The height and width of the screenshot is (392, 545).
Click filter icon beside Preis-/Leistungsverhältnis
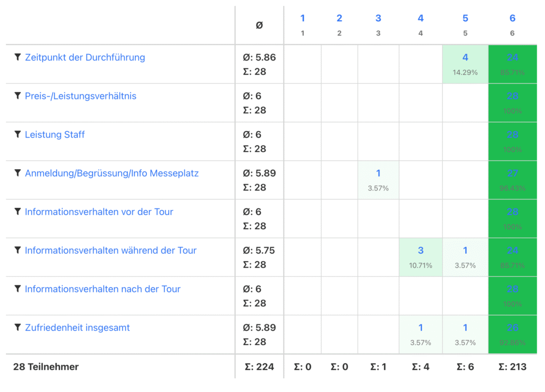click(18, 96)
